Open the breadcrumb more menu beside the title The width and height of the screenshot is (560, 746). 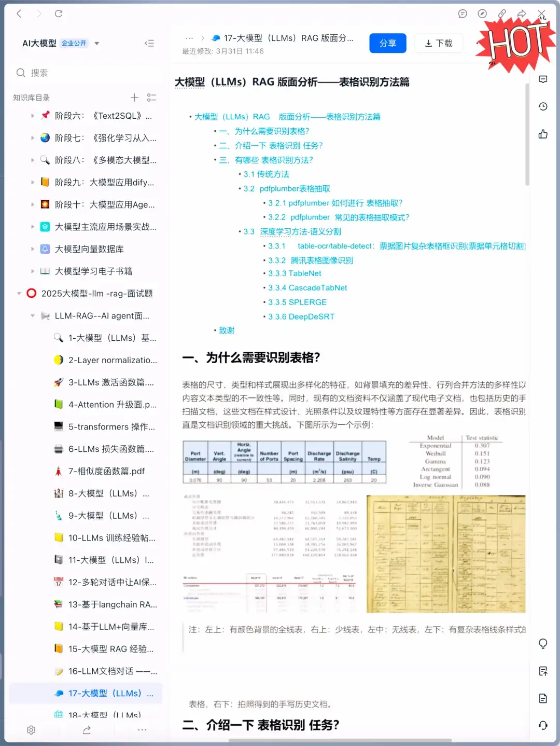click(189, 38)
